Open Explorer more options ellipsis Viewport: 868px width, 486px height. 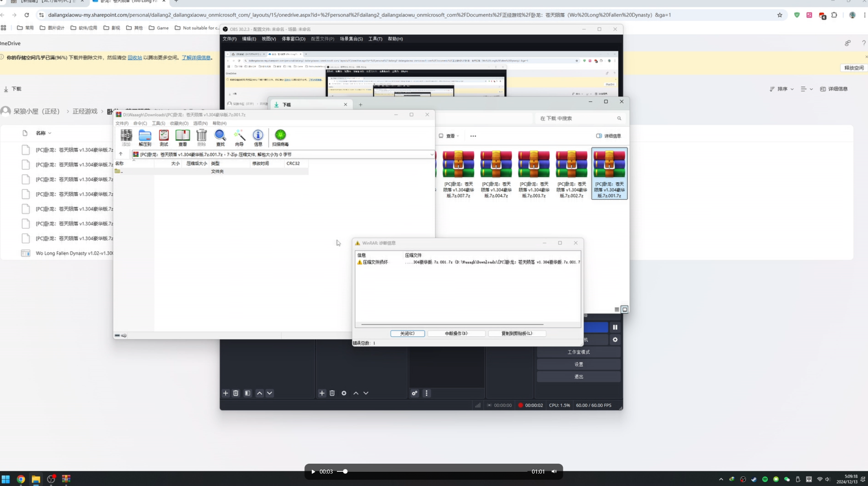(x=473, y=136)
